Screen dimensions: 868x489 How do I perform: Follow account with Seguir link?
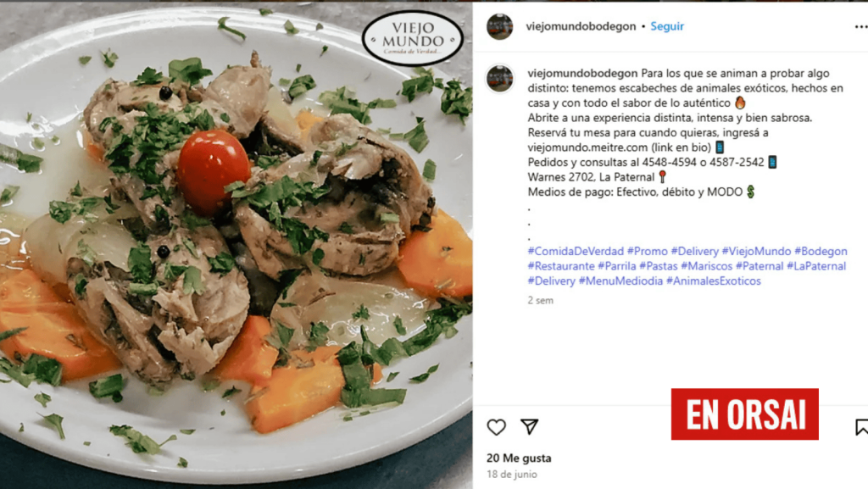pos(667,26)
